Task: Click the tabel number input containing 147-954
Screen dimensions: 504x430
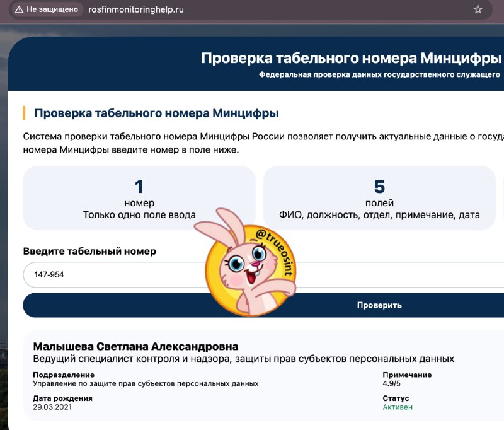Action: coord(263,275)
